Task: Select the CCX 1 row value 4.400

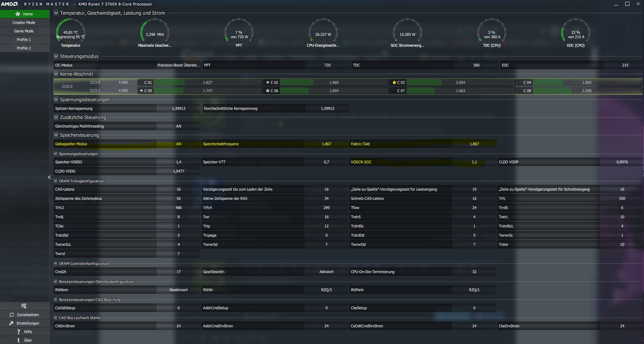Action: tap(123, 91)
